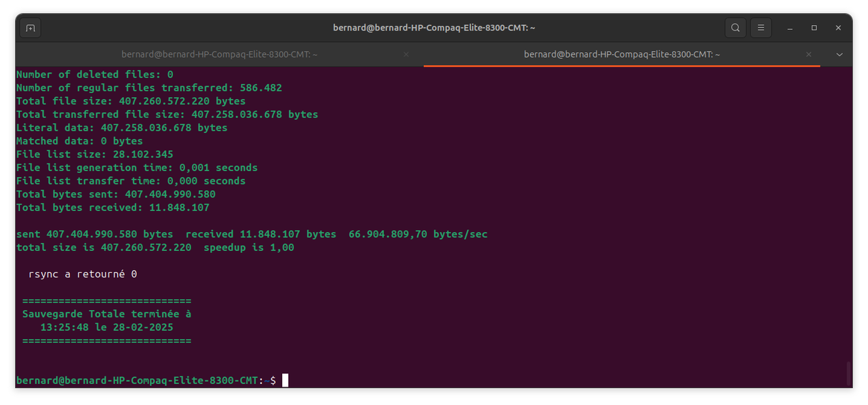
Task: Click the shell prompt cursor block
Action: click(x=285, y=380)
